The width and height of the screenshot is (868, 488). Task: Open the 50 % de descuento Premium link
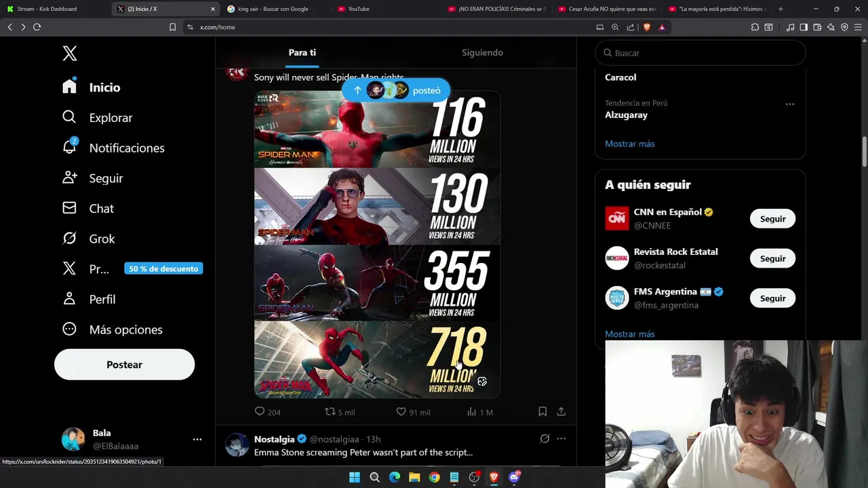click(x=163, y=269)
